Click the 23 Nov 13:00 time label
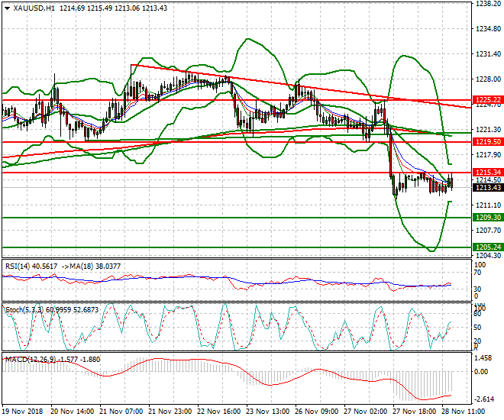The height and width of the screenshot is (420, 504). (268, 412)
